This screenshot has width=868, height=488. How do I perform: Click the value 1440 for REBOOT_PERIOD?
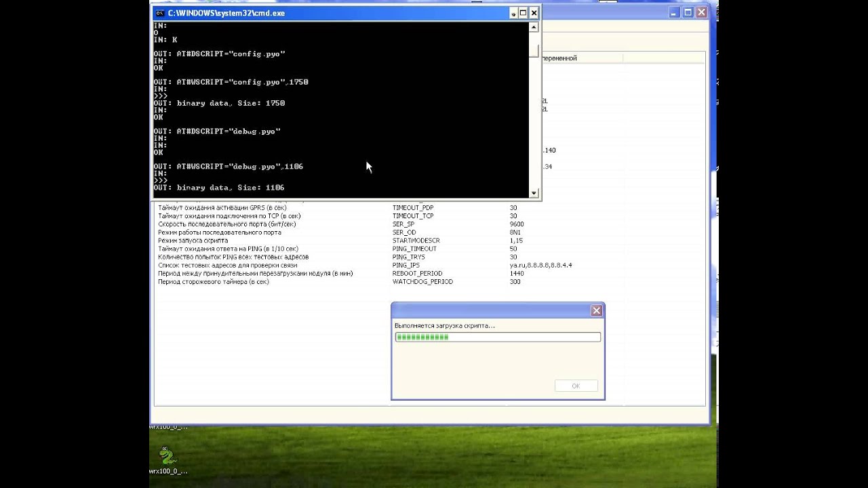coord(517,273)
